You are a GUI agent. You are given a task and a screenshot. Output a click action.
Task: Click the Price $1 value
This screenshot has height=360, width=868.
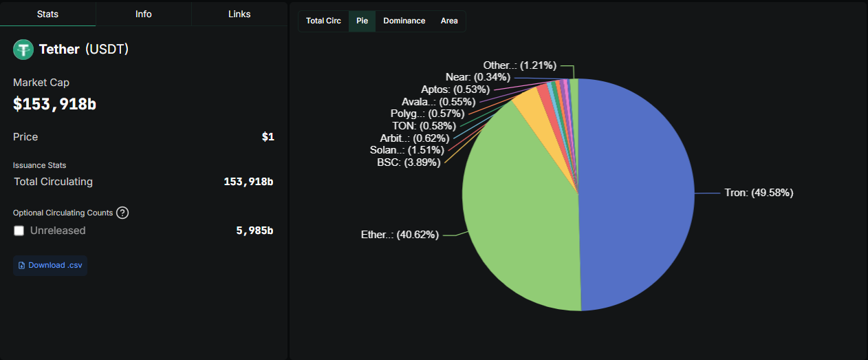[x=268, y=137]
